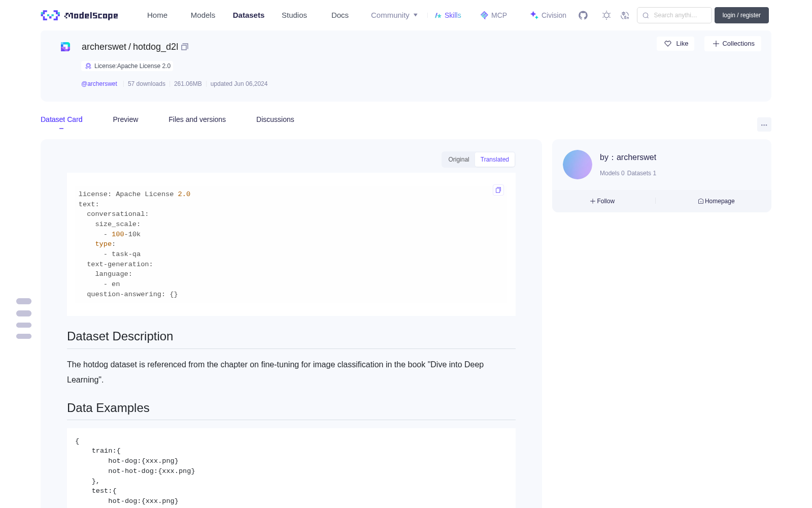Select the Preview tab
812x508 pixels.
125,119
